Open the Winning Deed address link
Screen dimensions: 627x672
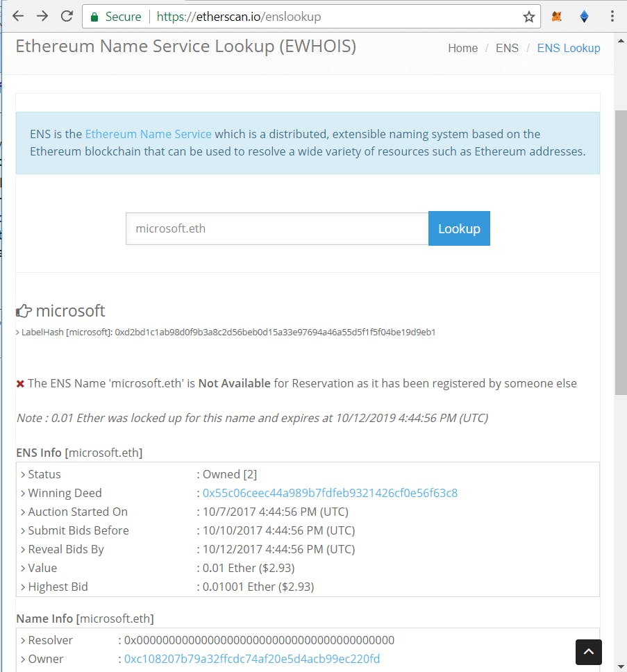pyautogui.click(x=329, y=493)
